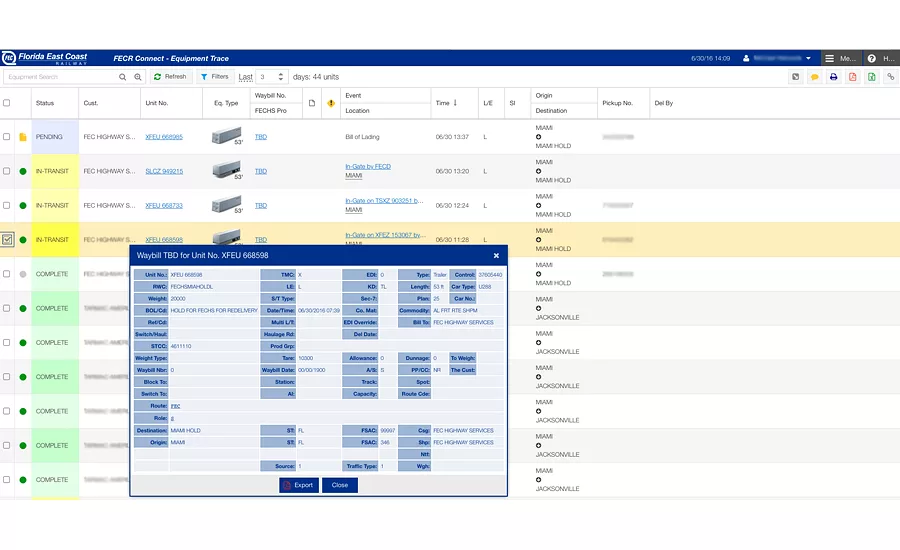The image size is (900, 550).
Task: Click the yellow comment bubble icon
Action: tap(814, 77)
